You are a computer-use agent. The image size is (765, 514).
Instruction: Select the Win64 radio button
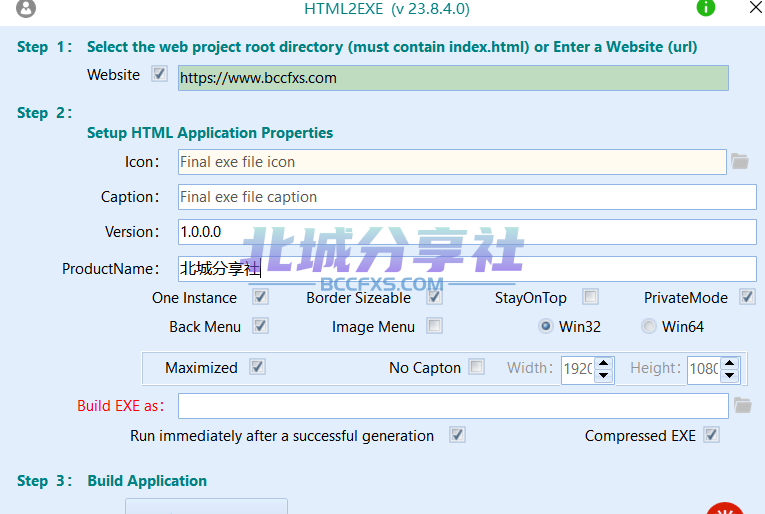coord(648,326)
